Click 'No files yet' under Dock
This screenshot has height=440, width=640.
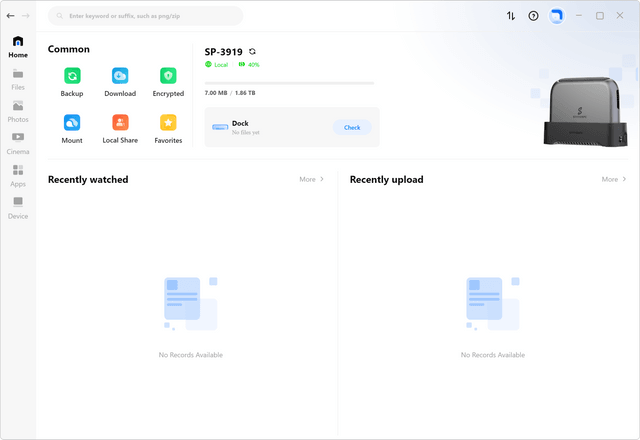[246, 133]
